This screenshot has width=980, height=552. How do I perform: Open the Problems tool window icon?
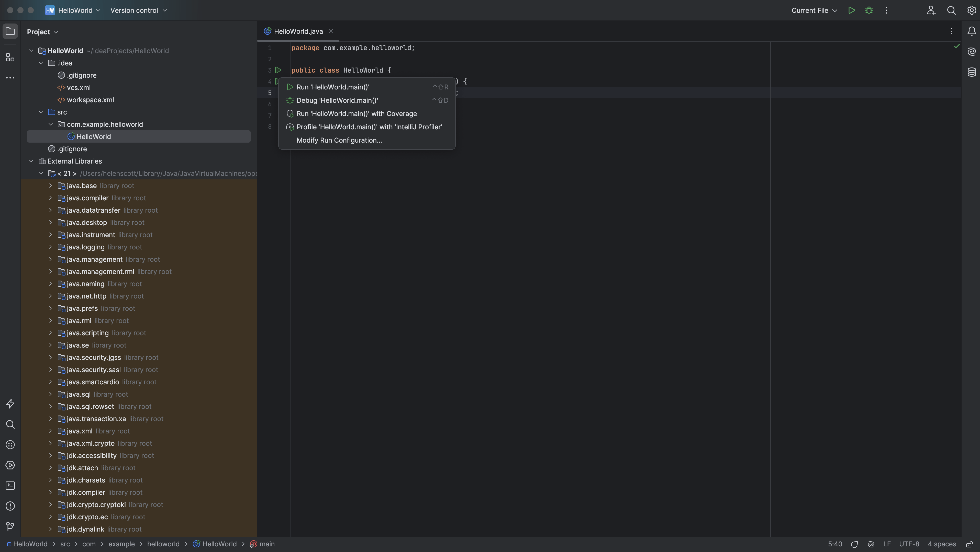pos(10,506)
